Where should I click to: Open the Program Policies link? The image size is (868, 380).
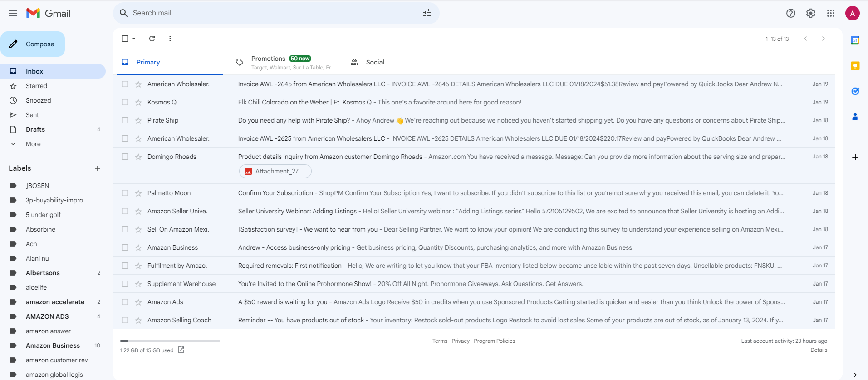495,341
